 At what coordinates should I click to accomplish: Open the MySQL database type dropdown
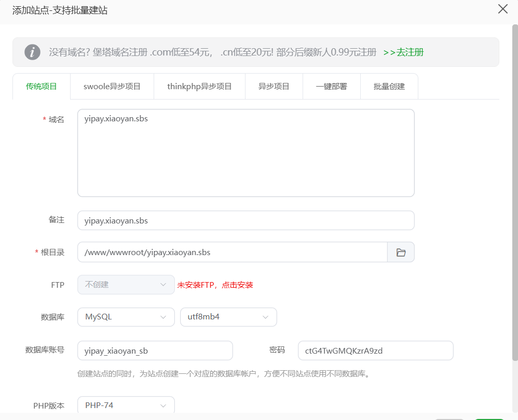click(x=126, y=317)
